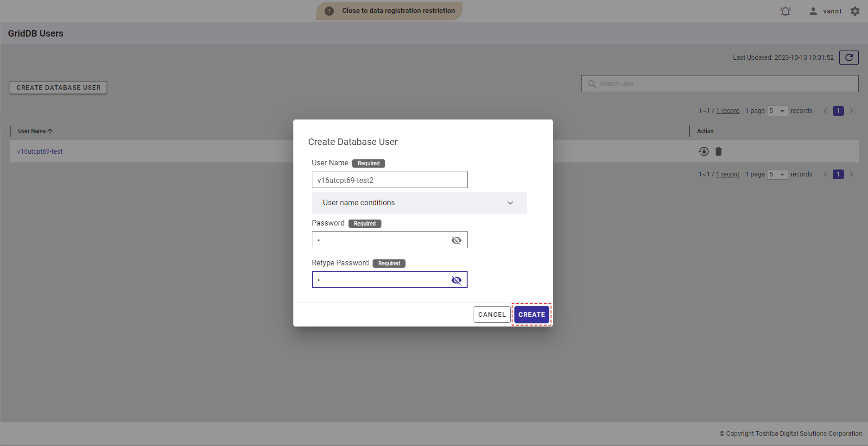Click the reset password icon for v16utcpt69-test

click(703, 151)
